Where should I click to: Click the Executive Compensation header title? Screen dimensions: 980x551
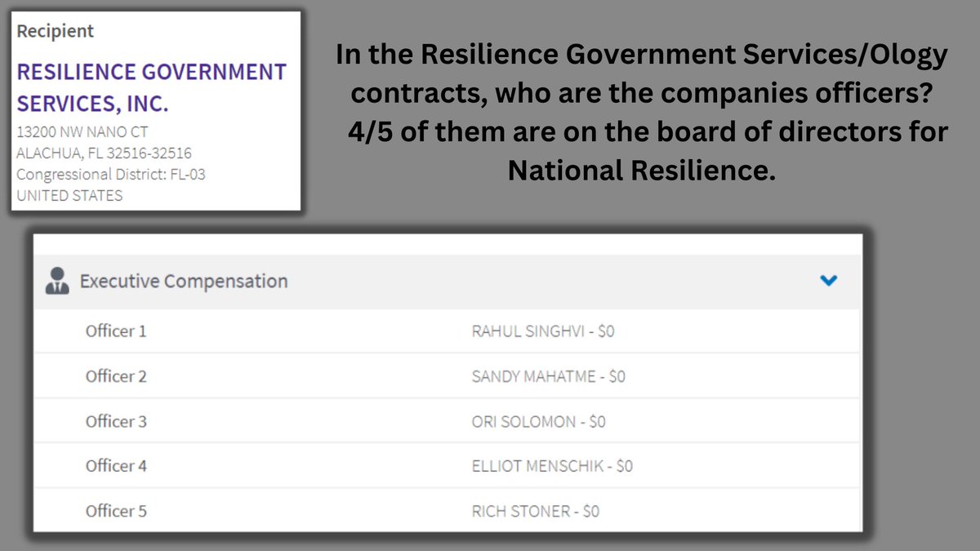click(184, 281)
